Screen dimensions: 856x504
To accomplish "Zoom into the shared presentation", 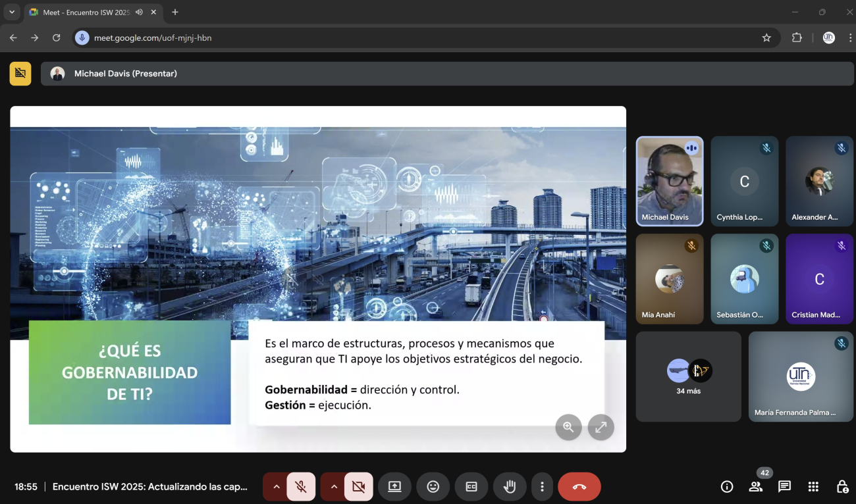I will (x=568, y=427).
